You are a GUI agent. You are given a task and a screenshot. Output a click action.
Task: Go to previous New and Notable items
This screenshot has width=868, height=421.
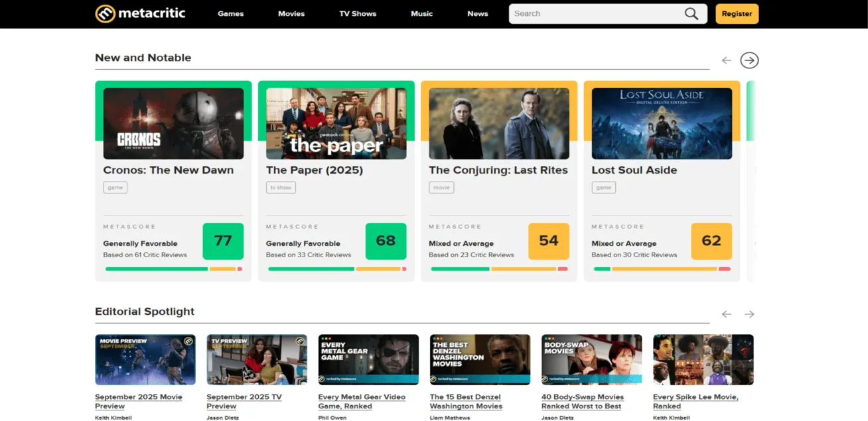pyautogui.click(x=727, y=60)
